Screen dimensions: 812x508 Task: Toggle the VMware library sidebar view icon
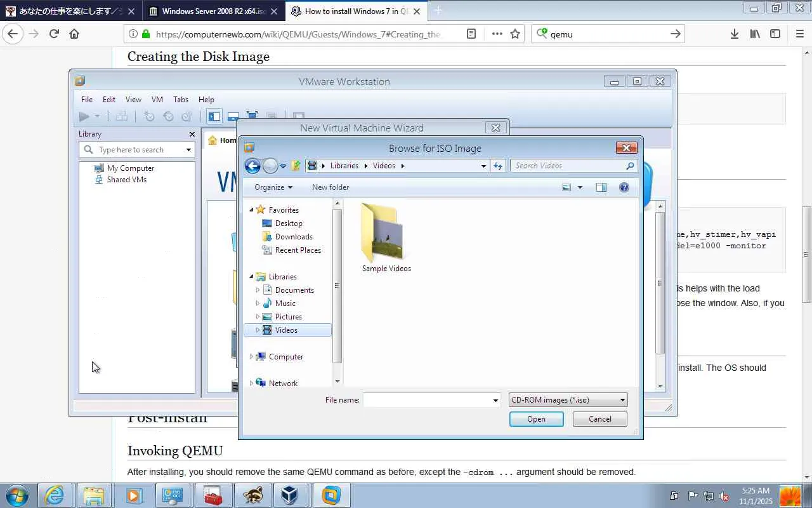pos(214,116)
